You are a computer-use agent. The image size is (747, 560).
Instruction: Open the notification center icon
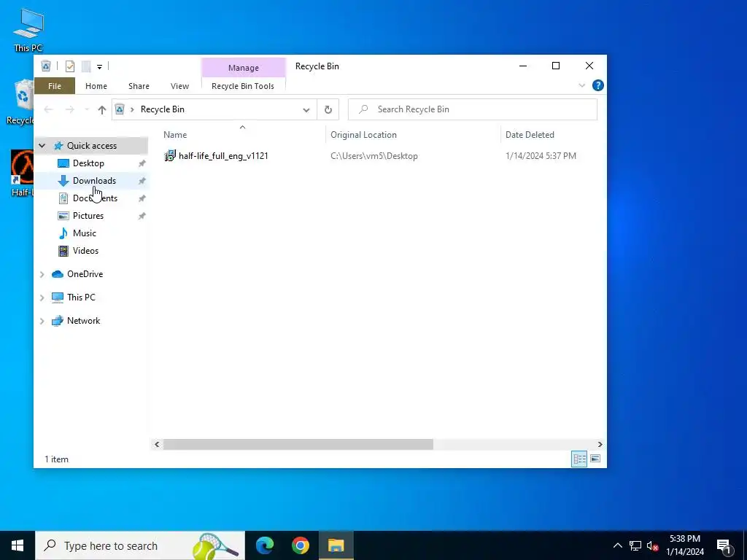coord(724,546)
